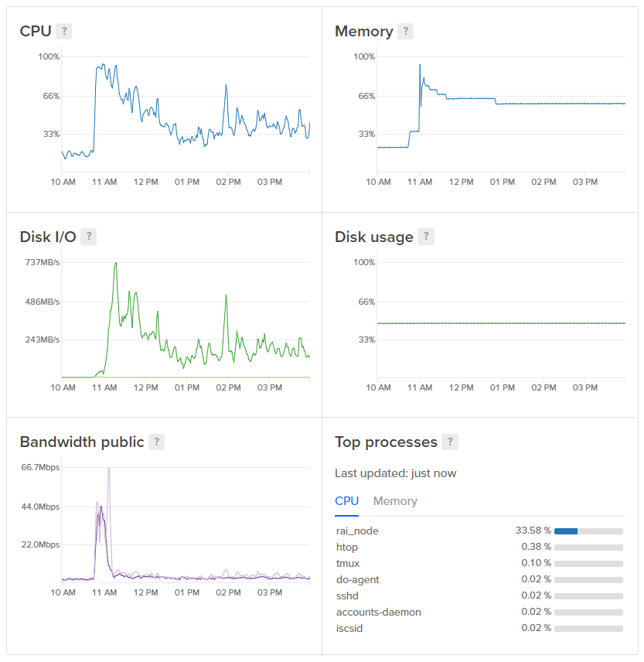Open the Memory graph help icon
Image resolution: width=644 pixels, height=662 pixels.
(x=405, y=32)
